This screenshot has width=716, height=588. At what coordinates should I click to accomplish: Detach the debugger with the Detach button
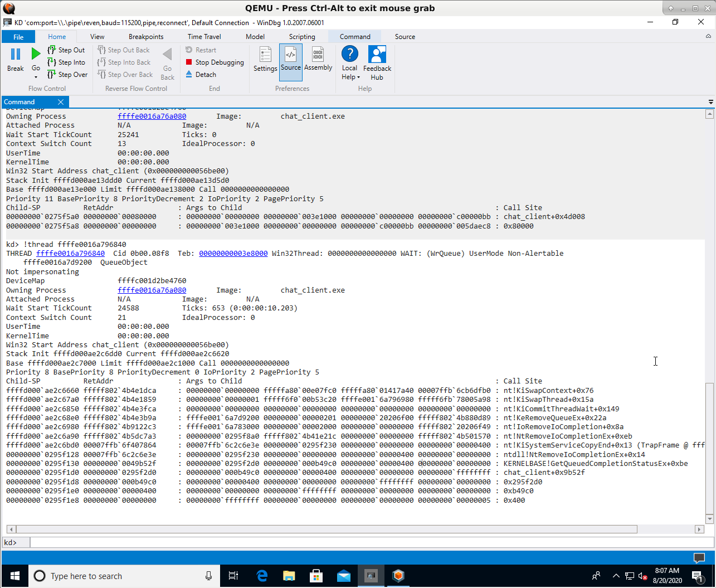(x=201, y=75)
